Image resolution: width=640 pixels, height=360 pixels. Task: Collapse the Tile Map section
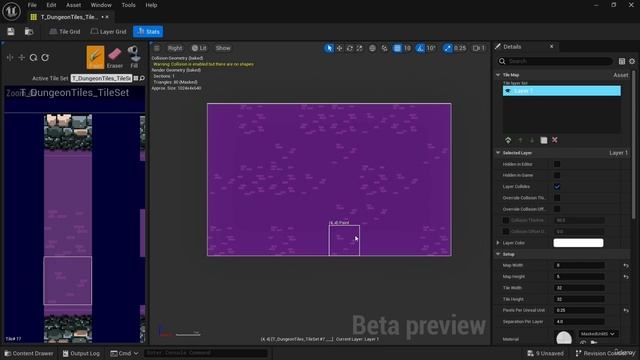point(498,75)
